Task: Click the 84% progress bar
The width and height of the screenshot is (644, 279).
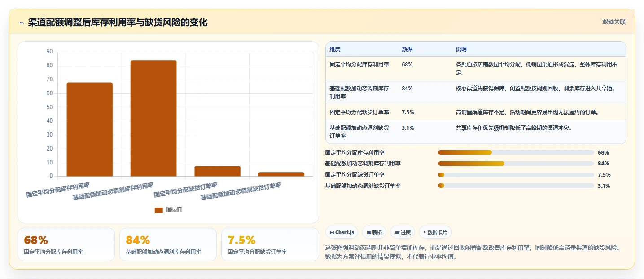Action: pyautogui.click(x=516, y=164)
